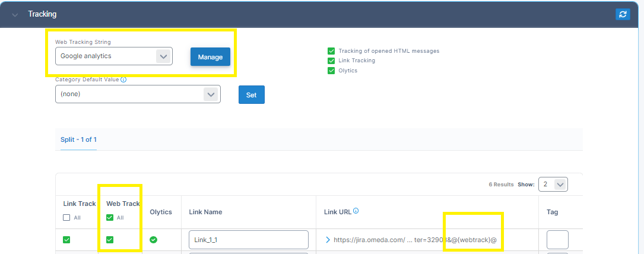Expand the Link_1_1 URL arrow icon
The image size is (644, 254).
[328, 240]
